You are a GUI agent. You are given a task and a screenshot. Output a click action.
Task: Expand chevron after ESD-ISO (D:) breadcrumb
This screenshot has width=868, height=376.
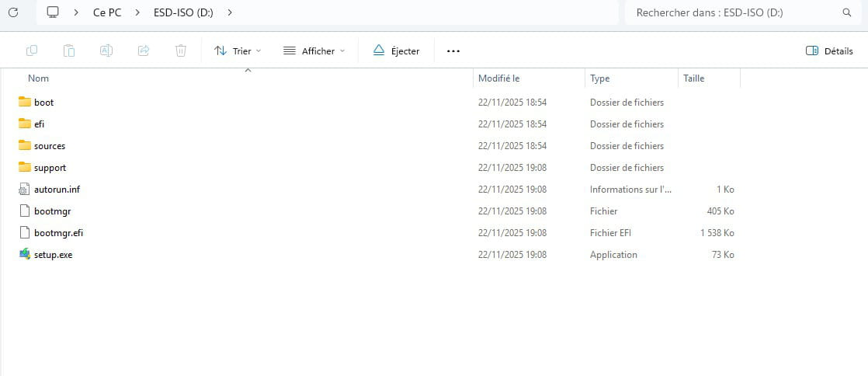coord(230,12)
